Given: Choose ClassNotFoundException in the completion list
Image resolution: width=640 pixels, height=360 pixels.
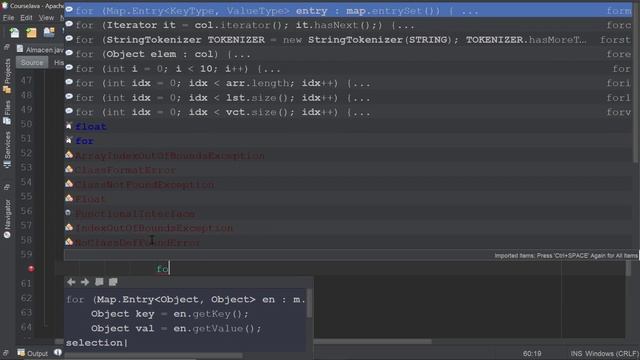Looking at the screenshot, I should coord(349,184).
